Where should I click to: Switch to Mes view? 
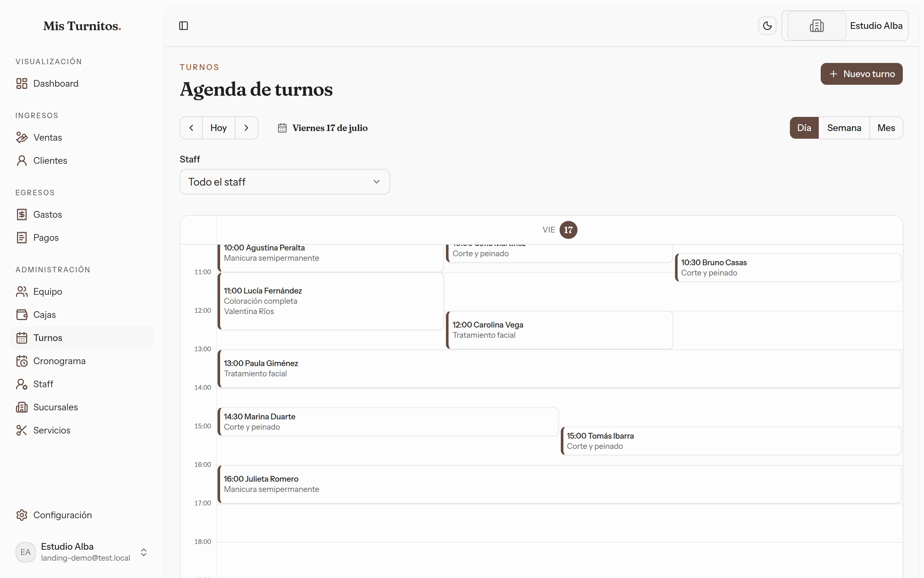pyautogui.click(x=886, y=128)
